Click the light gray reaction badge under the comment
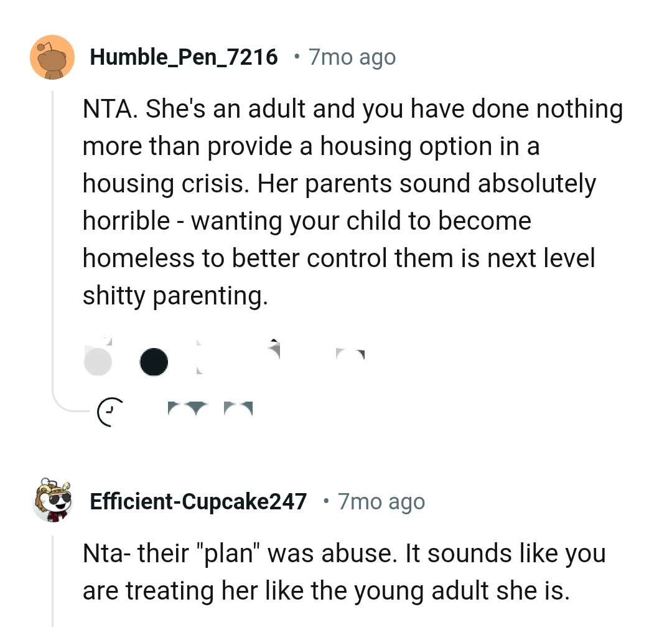Viewport: 672px width, 627px height. coord(98,361)
